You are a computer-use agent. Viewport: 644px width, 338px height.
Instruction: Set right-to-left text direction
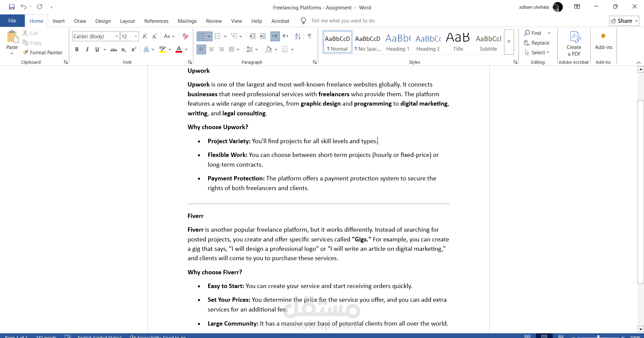coord(285,36)
